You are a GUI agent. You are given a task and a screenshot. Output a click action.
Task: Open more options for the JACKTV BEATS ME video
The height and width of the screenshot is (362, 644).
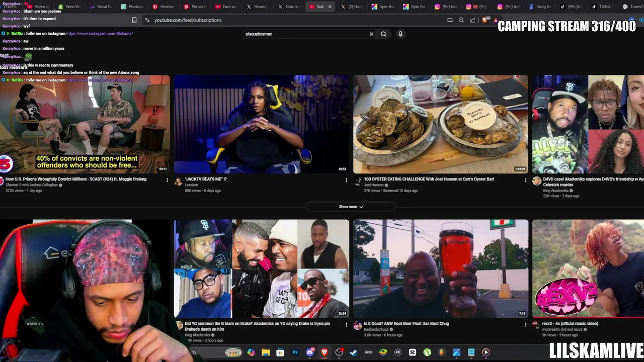(x=346, y=180)
